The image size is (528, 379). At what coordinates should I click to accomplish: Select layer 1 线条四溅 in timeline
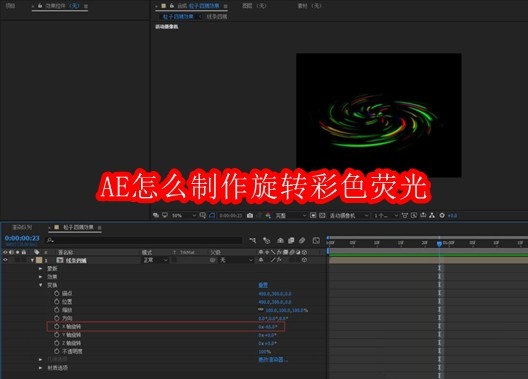(x=76, y=260)
